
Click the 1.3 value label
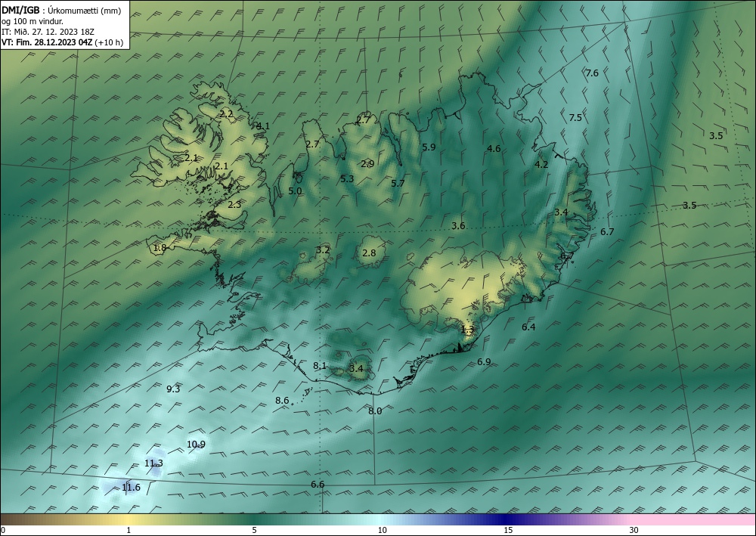467,329
